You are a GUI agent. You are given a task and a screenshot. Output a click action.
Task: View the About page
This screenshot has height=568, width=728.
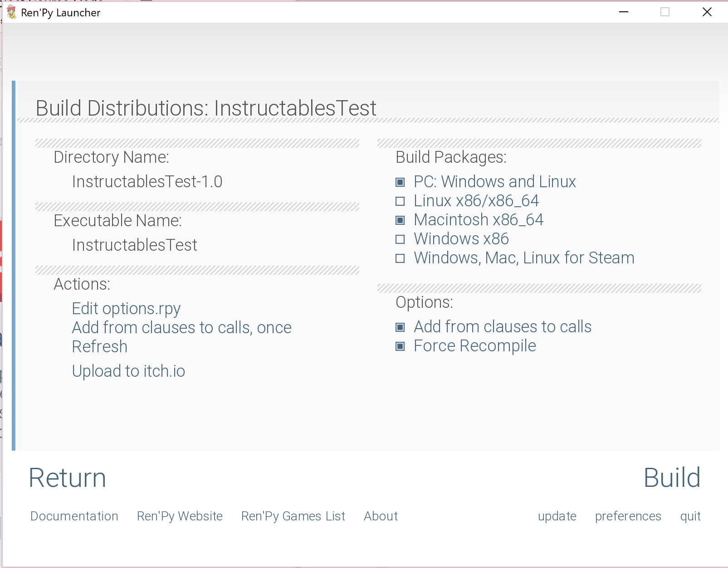pyautogui.click(x=381, y=516)
